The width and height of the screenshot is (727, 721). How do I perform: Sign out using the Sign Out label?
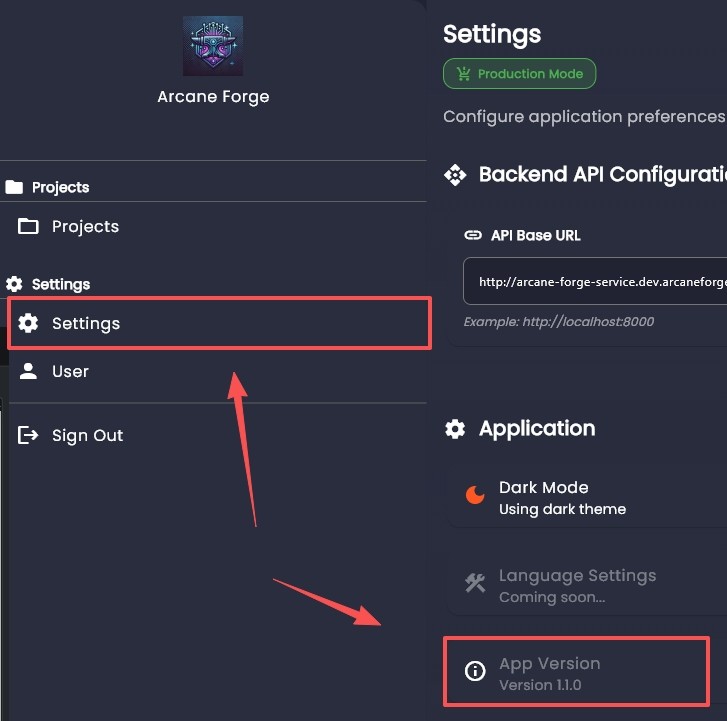pyautogui.click(x=88, y=435)
